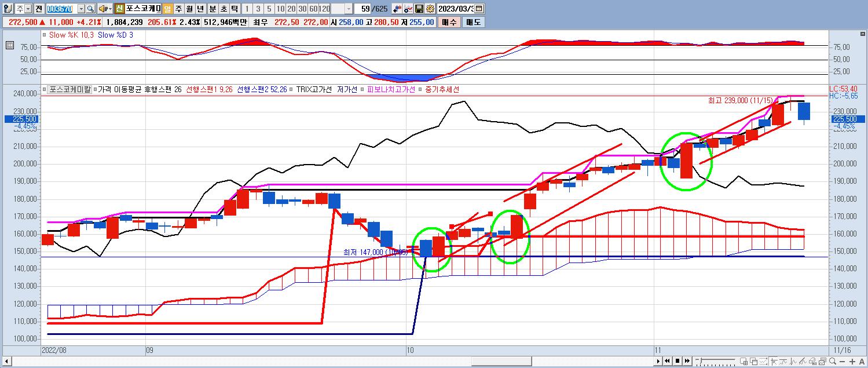The height and width of the screenshot is (368, 868).
Task: Open the date calendar picker icon
Action: point(479,9)
